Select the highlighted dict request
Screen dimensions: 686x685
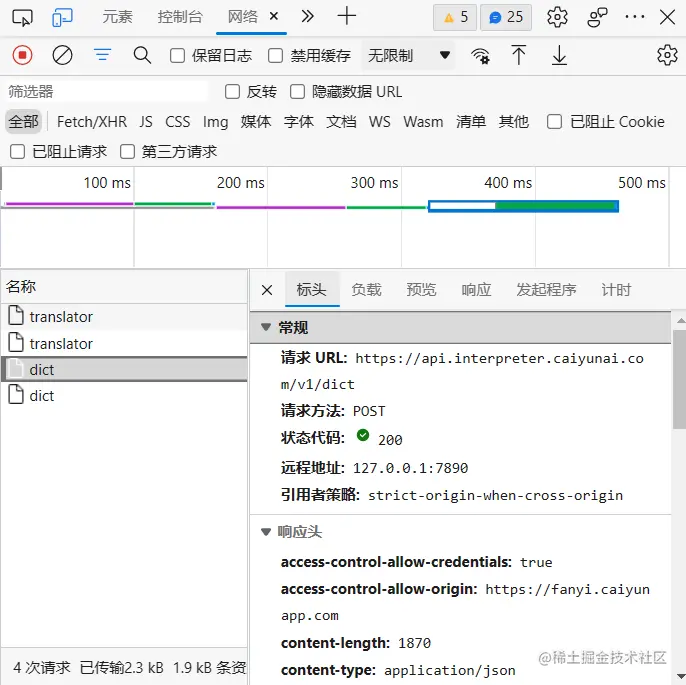coord(124,370)
